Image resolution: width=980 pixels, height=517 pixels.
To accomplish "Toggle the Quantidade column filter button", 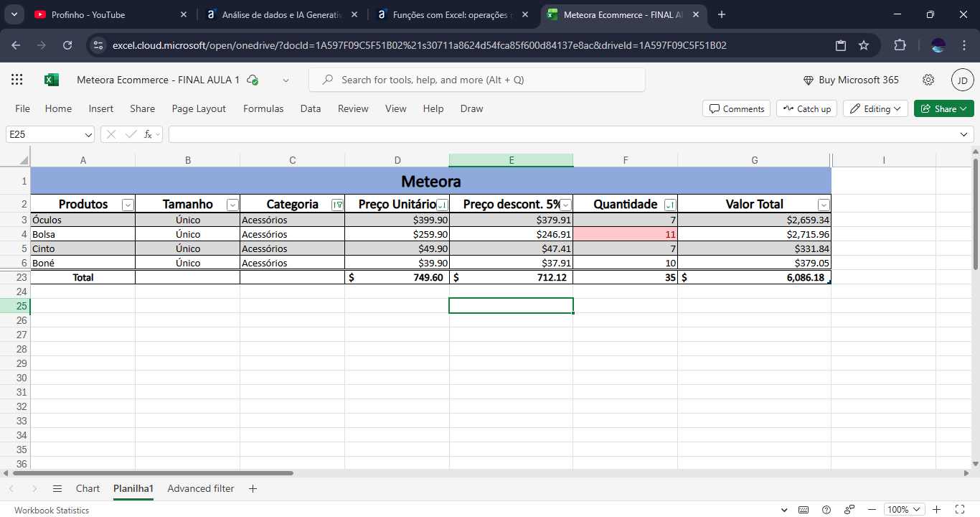I will (x=670, y=205).
